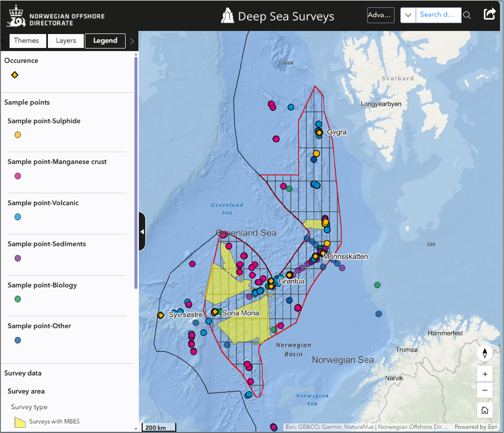Click the Biology green legend circle

coord(18,299)
